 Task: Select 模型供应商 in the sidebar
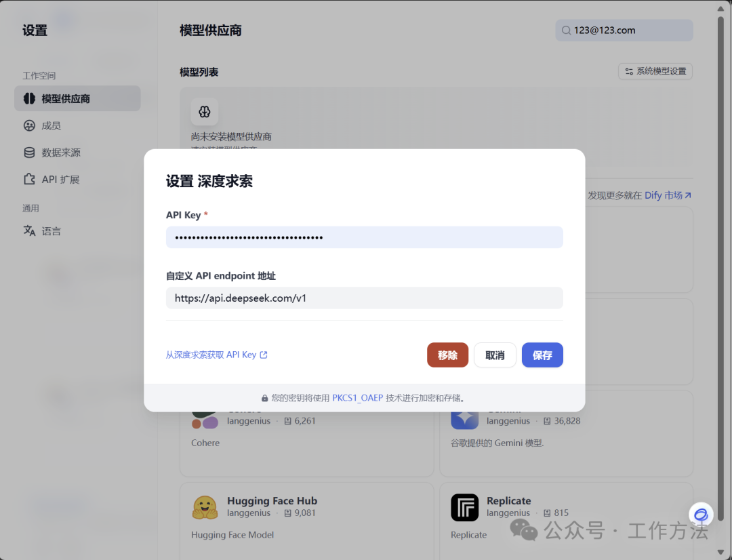[77, 98]
